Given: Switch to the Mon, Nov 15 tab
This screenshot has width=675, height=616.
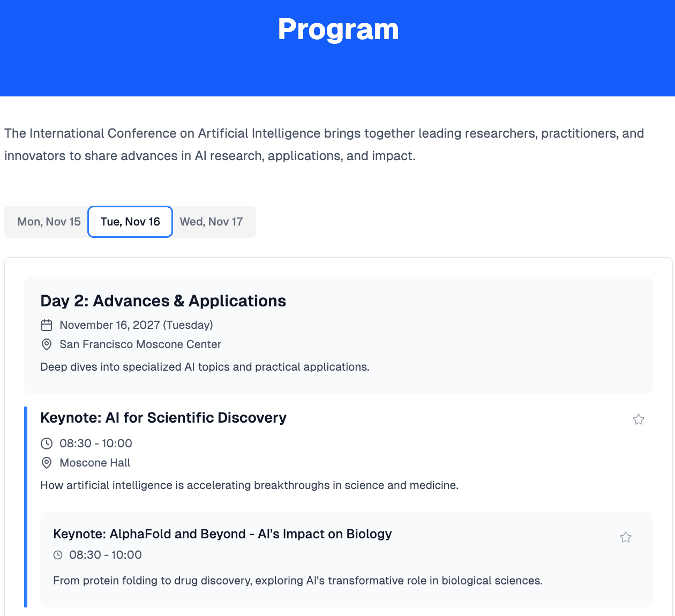Looking at the screenshot, I should (x=49, y=221).
